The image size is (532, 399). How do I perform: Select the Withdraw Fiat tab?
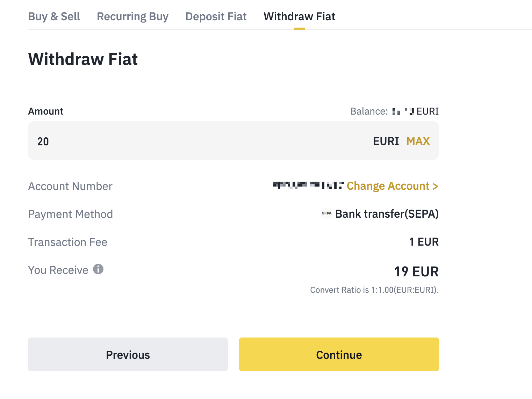[299, 16]
